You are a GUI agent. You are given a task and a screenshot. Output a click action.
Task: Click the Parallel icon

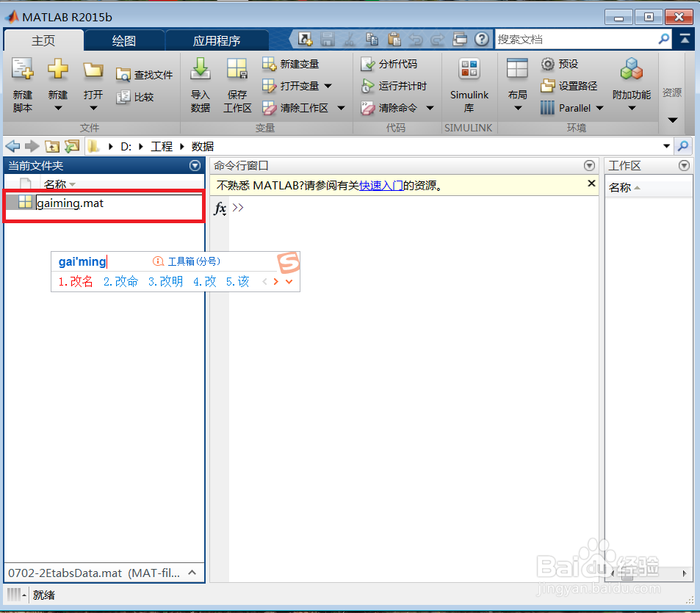[547, 108]
